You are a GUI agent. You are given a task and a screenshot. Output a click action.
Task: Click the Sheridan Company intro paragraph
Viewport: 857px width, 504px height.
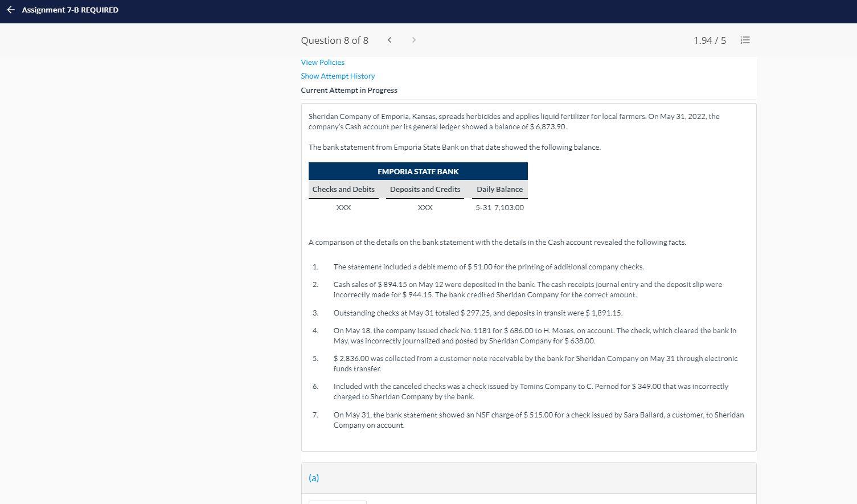click(x=514, y=121)
